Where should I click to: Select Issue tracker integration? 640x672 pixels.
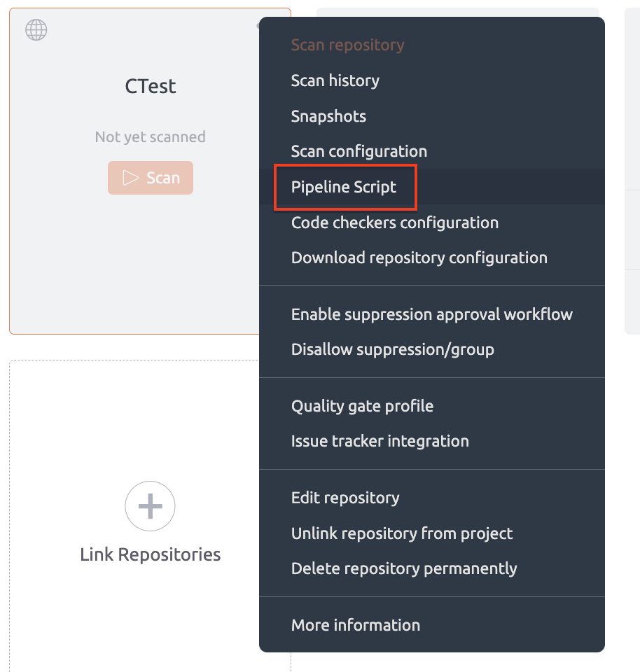380,441
